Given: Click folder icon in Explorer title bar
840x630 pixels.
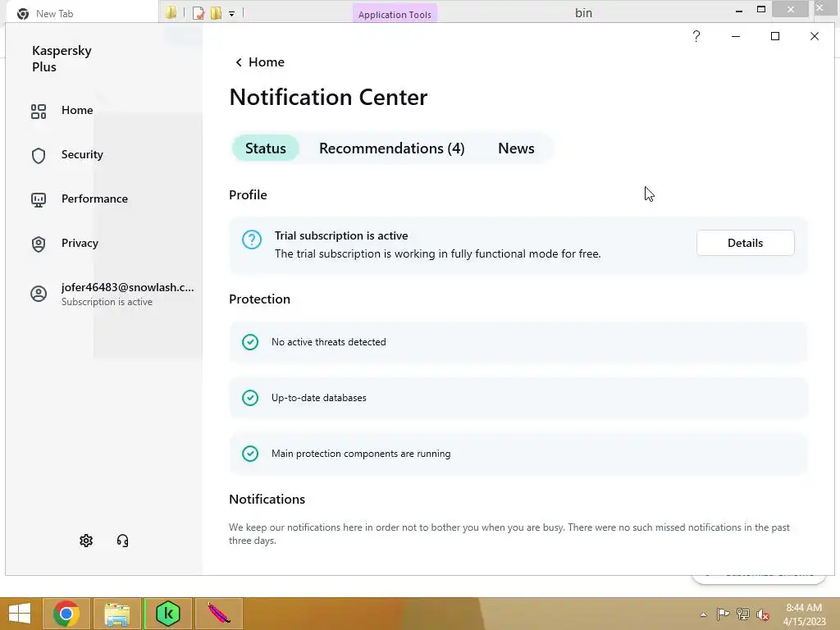Looking at the screenshot, I should (x=171, y=13).
